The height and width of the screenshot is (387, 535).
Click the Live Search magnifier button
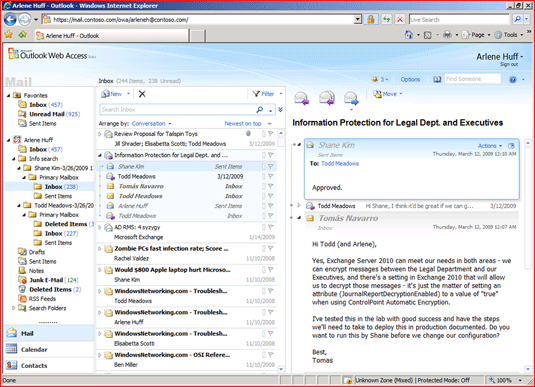[x=518, y=19]
